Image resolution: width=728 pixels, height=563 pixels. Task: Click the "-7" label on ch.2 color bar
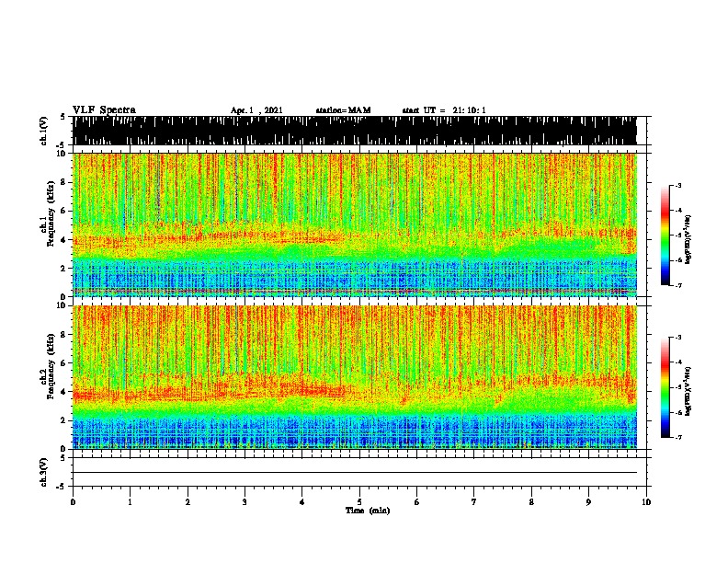coord(678,437)
